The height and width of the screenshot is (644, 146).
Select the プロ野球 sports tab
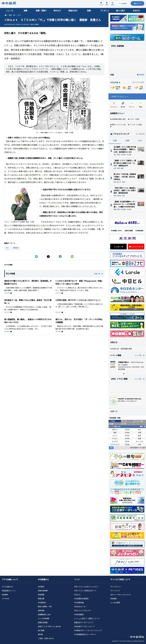tap(115, 421)
